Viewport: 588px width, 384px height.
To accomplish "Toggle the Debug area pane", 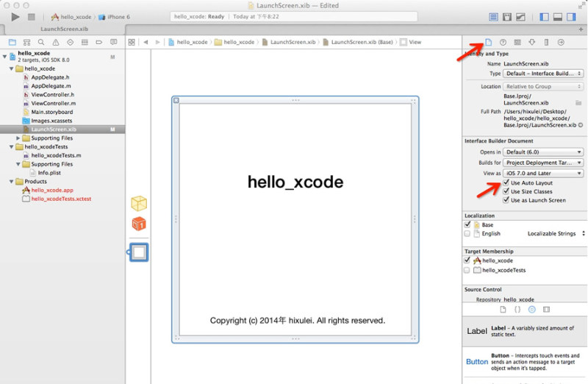I will (x=558, y=17).
